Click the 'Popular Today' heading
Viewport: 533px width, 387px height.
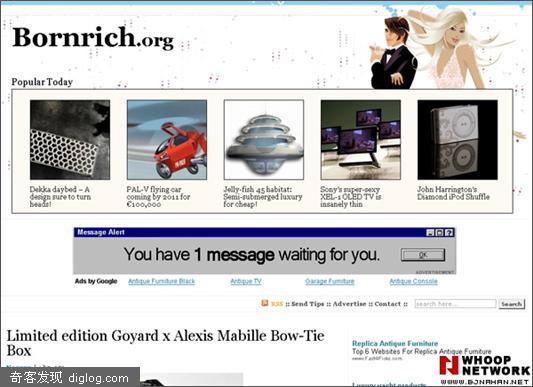click(42, 82)
